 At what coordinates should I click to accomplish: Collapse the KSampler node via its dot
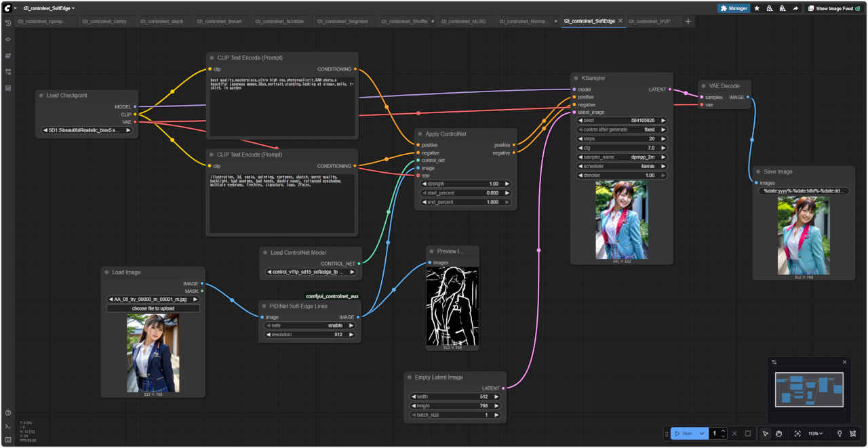point(576,78)
